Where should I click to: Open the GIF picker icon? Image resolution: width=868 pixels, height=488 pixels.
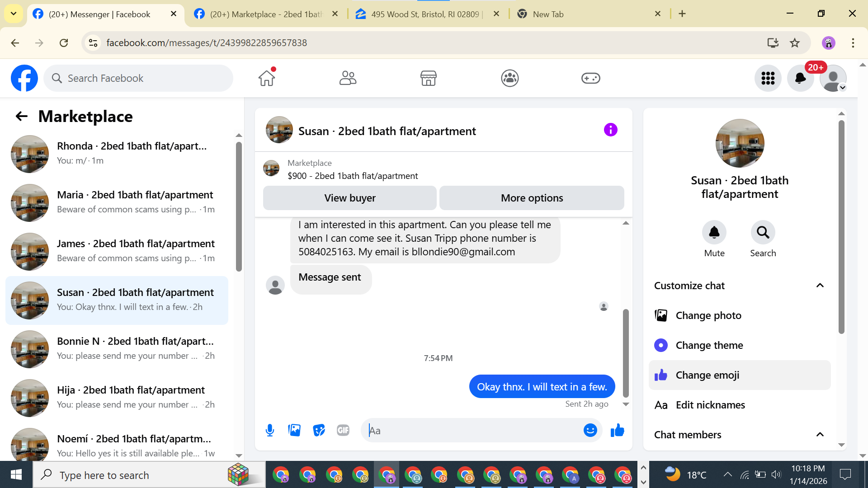[x=343, y=430]
